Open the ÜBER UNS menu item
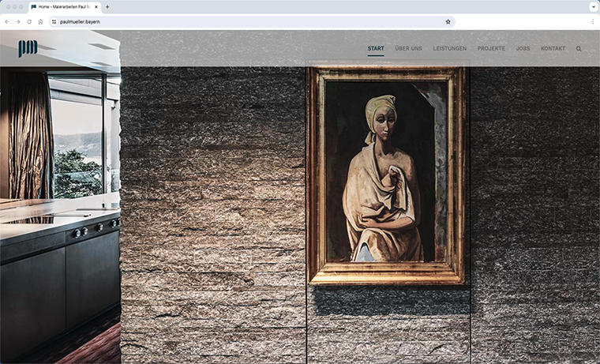Image resolution: width=600 pixels, height=364 pixels. tap(408, 49)
